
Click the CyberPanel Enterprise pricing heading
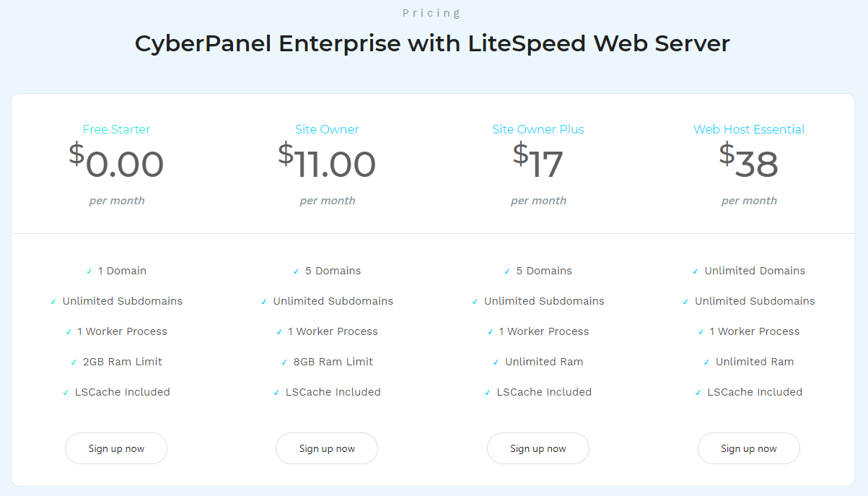(432, 43)
